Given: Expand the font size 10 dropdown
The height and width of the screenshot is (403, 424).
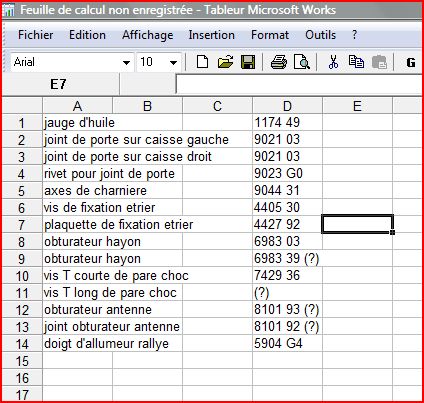Looking at the screenshot, I should (173, 62).
